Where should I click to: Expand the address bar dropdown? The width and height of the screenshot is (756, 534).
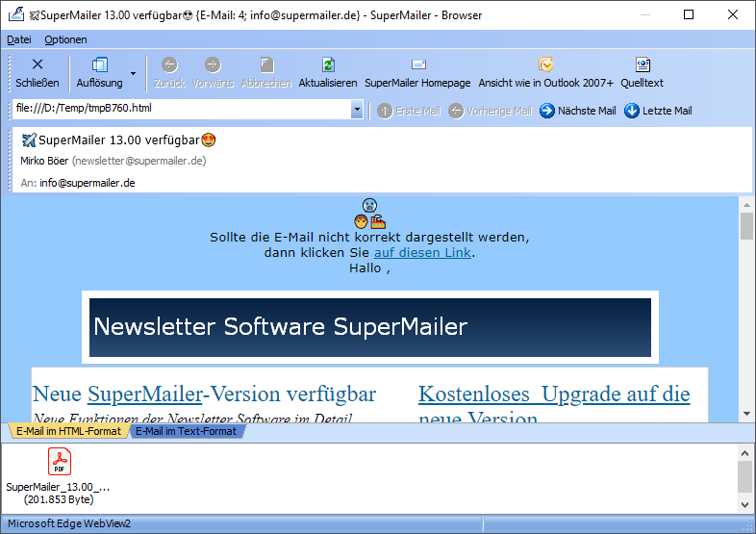(357, 110)
